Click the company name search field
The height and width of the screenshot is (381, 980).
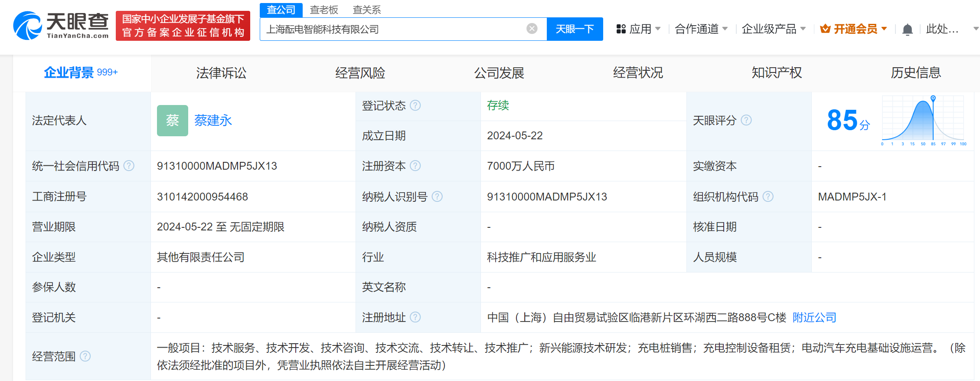point(390,29)
